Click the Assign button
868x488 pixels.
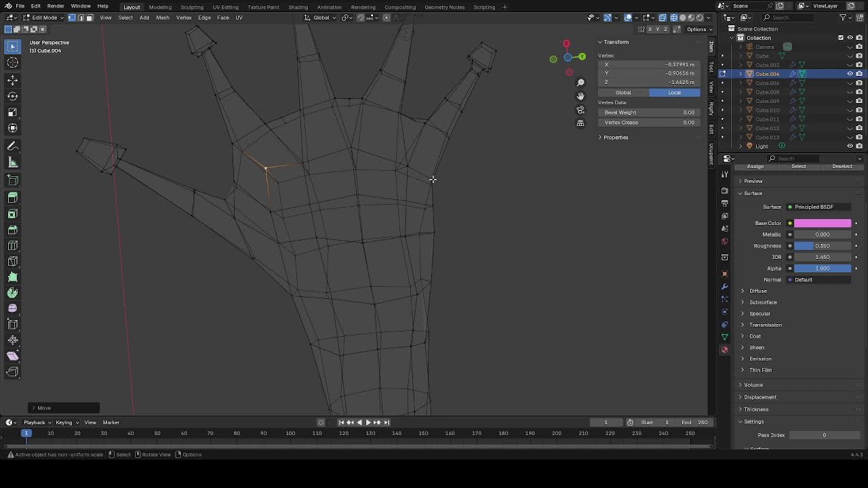tap(755, 166)
